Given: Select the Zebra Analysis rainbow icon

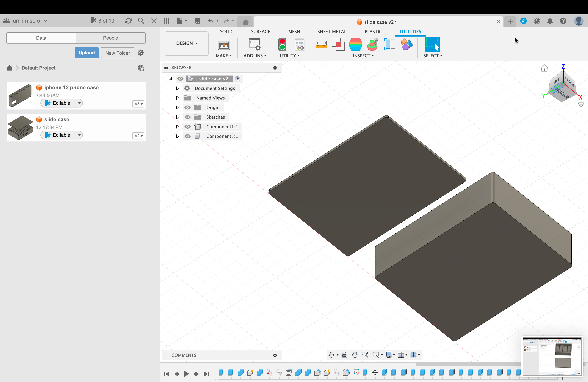Looking at the screenshot, I should [x=356, y=45].
